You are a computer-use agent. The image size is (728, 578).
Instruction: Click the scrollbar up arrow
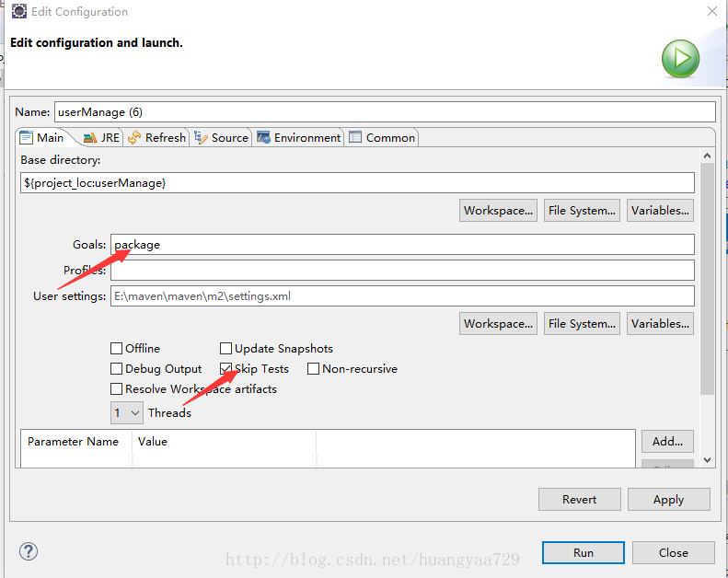707,156
